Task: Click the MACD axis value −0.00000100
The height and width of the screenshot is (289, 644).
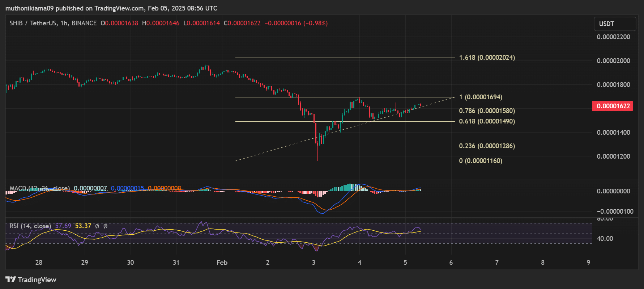Action: pos(615,211)
